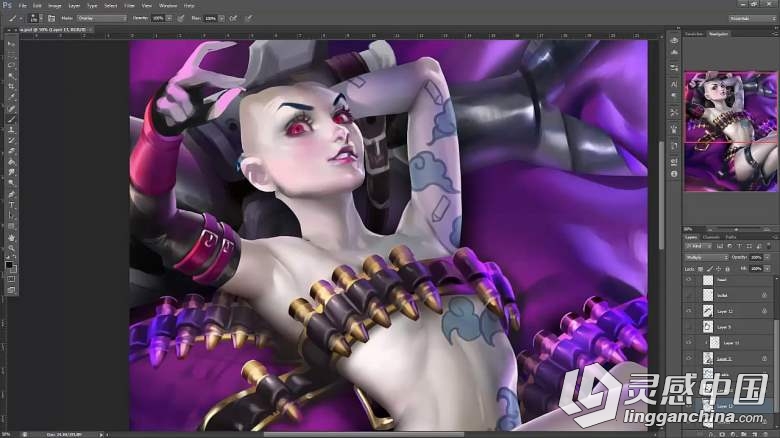Hide Layer 12 visibility eye

click(x=689, y=311)
